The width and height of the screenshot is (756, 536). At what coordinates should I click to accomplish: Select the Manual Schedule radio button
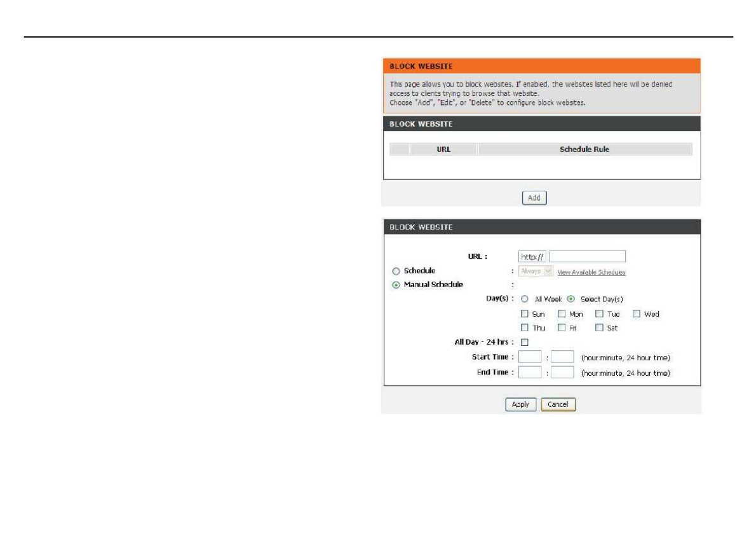(396, 285)
